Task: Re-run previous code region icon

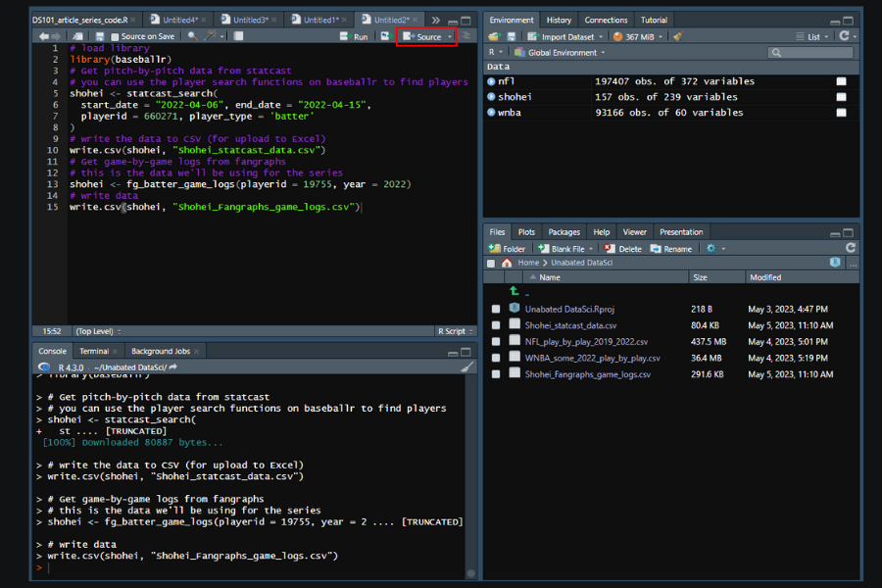Action: [385, 36]
